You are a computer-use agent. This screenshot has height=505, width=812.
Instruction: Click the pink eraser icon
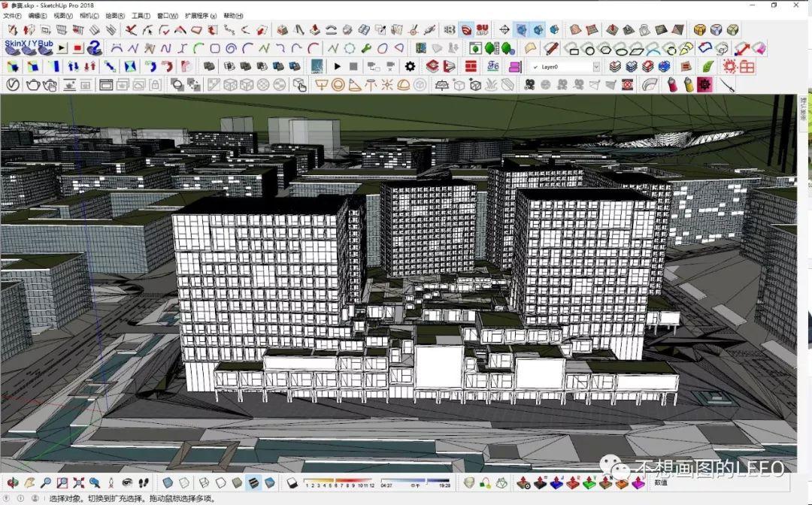759,49
